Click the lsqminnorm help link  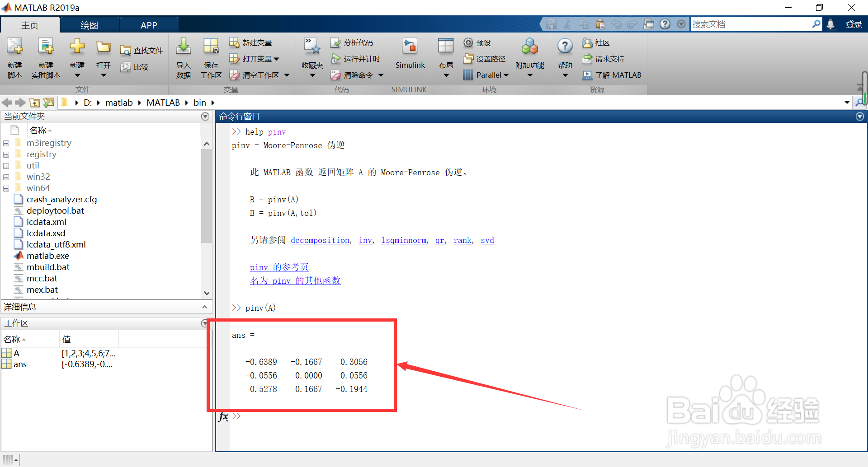pyautogui.click(x=404, y=240)
